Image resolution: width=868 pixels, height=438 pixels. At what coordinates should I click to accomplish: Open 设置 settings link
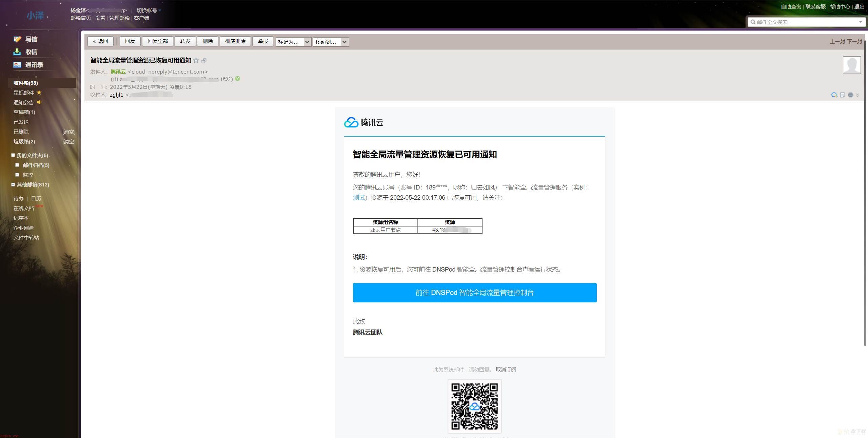100,18
